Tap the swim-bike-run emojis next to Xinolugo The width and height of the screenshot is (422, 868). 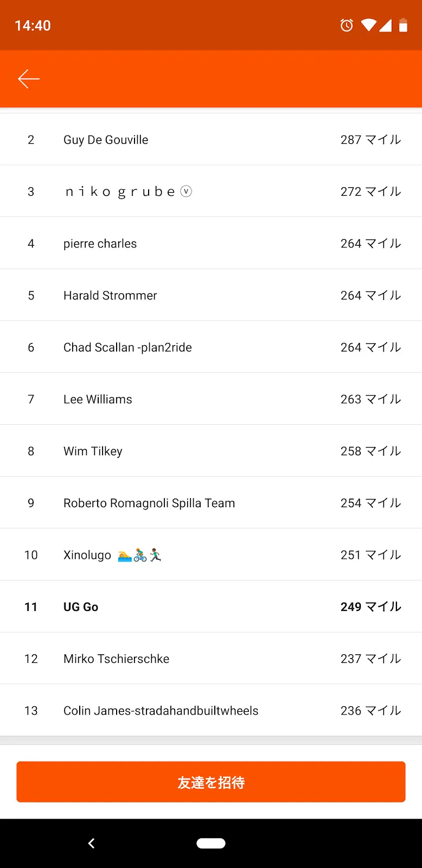click(x=140, y=555)
